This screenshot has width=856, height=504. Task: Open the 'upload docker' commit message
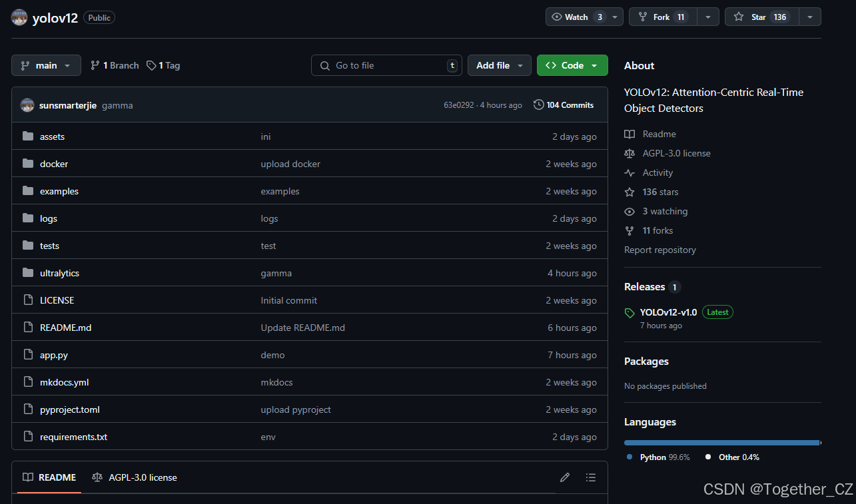coord(290,164)
